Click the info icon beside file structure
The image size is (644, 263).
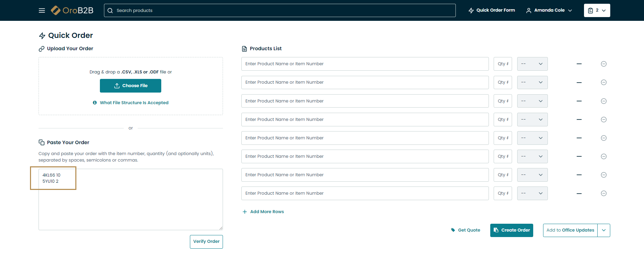click(95, 102)
